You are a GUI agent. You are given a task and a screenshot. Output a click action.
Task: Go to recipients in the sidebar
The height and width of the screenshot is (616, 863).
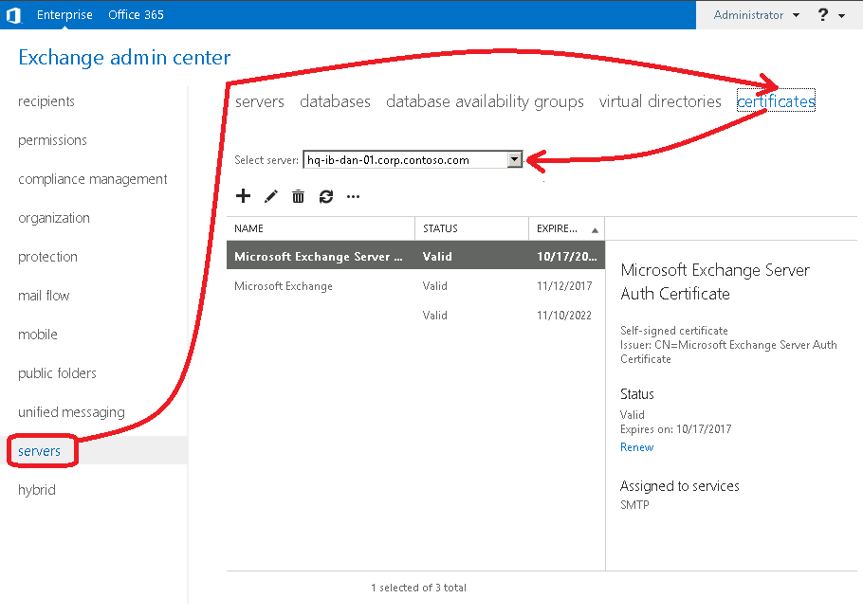(46, 101)
